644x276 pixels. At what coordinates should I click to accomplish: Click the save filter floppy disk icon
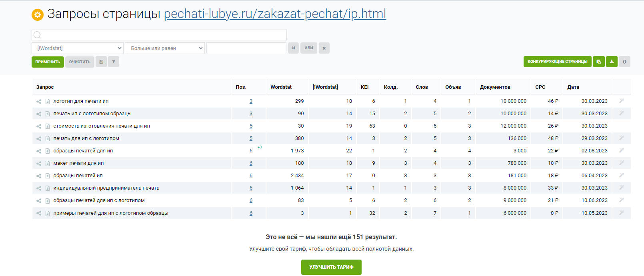(x=101, y=62)
